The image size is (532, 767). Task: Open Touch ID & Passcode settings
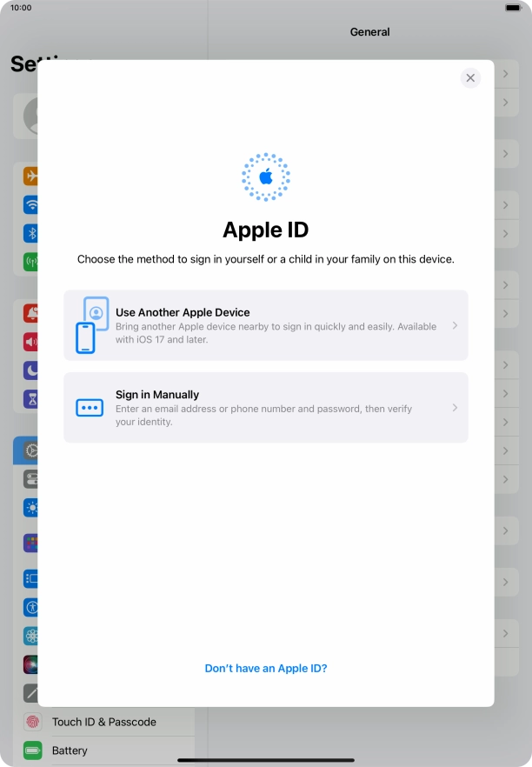click(x=104, y=722)
